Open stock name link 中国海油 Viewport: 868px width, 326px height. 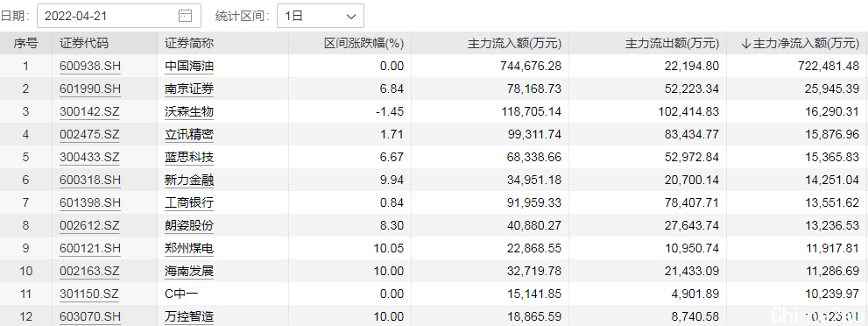189,67
